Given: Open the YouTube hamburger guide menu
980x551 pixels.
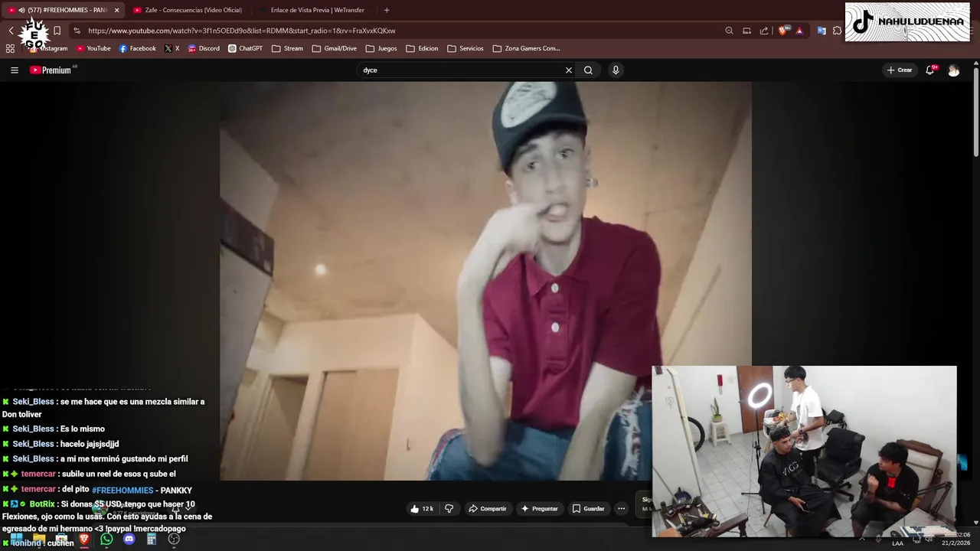Looking at the screenshot, I should (x=14, y=70).
